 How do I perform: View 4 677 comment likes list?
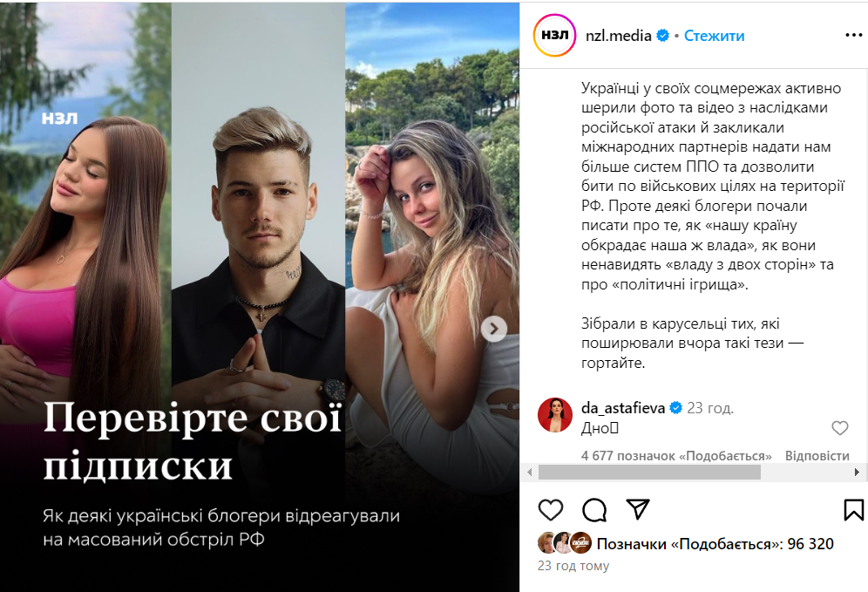coord(676,456)
